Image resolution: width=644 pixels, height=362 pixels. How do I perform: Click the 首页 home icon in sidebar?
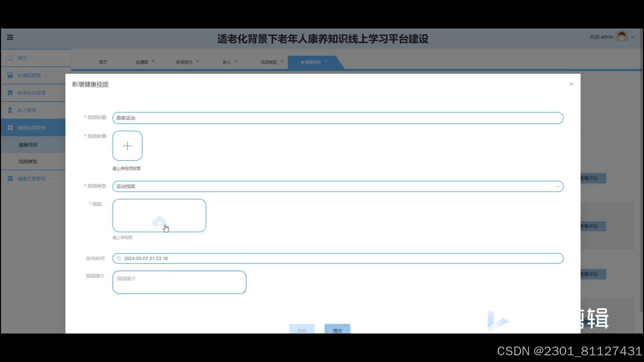coord(10,58)
